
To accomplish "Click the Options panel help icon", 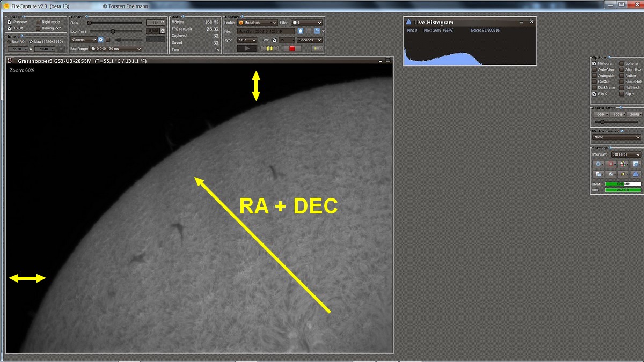I will click(609, 57).
